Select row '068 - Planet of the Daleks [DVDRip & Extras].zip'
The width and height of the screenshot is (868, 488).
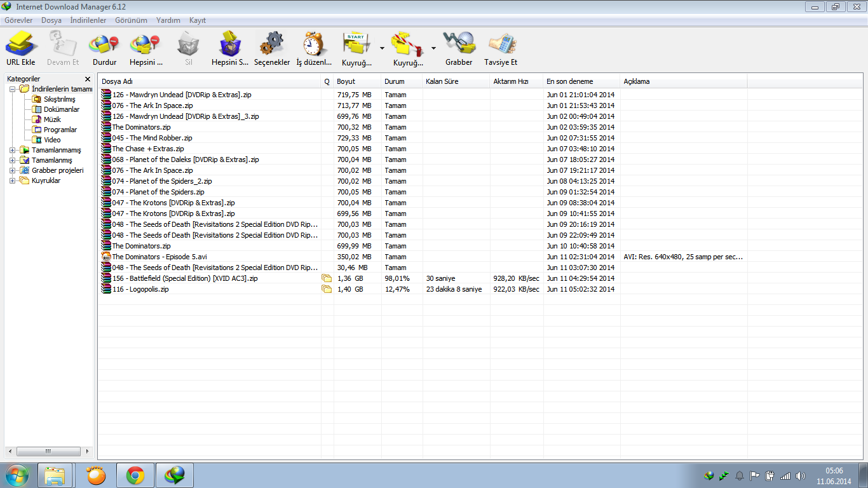click(423, 159)
